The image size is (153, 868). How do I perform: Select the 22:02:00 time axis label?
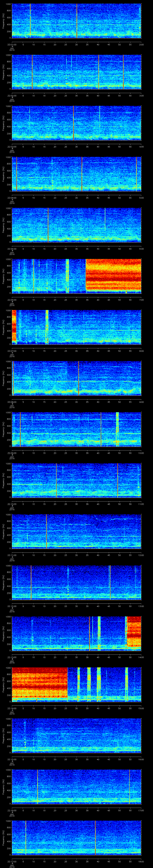pyautogui.click(x=12, y=95)
